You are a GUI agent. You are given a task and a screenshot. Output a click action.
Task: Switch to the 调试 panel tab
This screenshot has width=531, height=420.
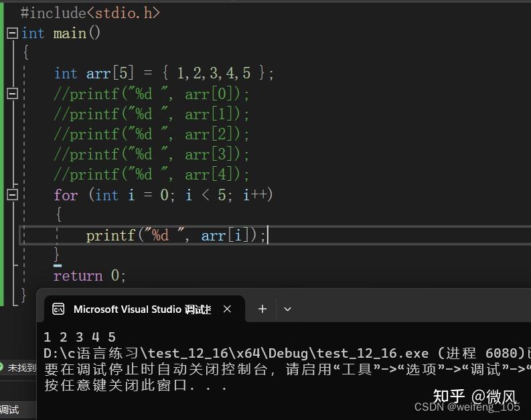(9, 410)
